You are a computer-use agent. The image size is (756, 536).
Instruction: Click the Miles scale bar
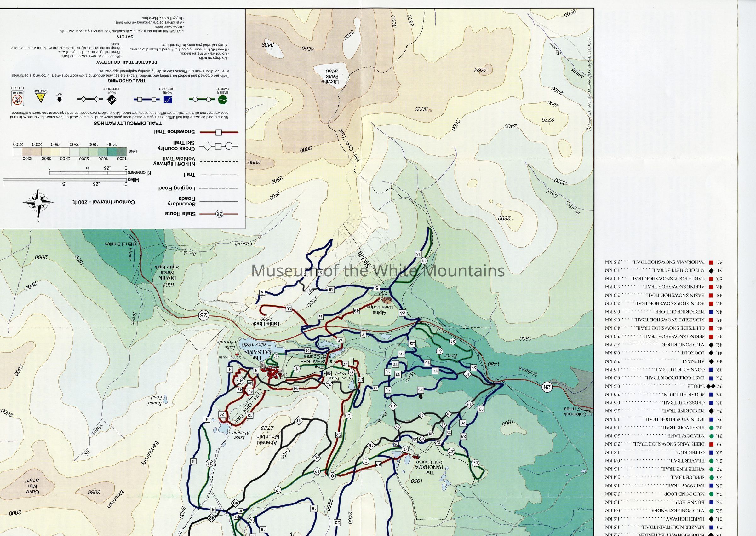(x=65, y=180)
